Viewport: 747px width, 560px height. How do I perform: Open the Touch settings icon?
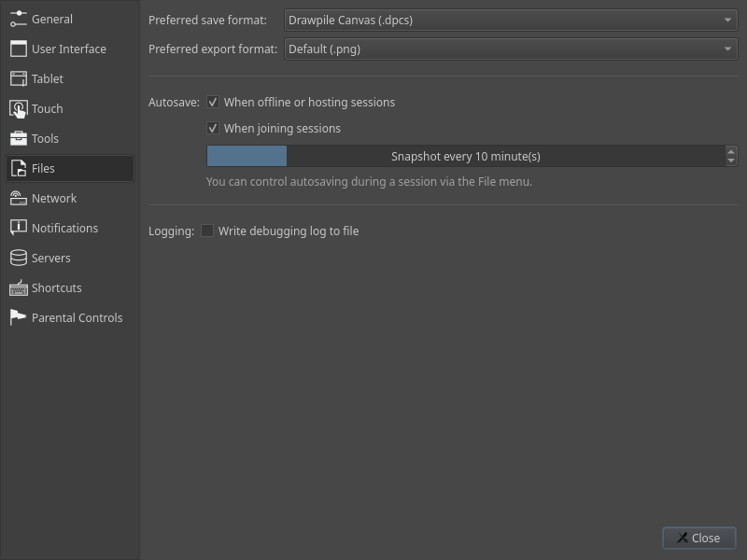[x=18, y=108]
